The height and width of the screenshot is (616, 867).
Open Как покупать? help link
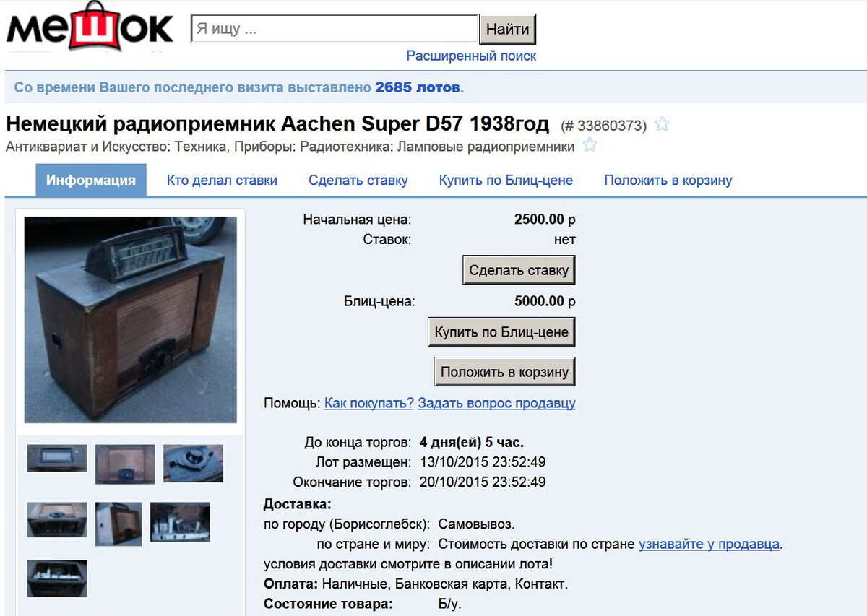pyautogui.click(x=369, y=403)
